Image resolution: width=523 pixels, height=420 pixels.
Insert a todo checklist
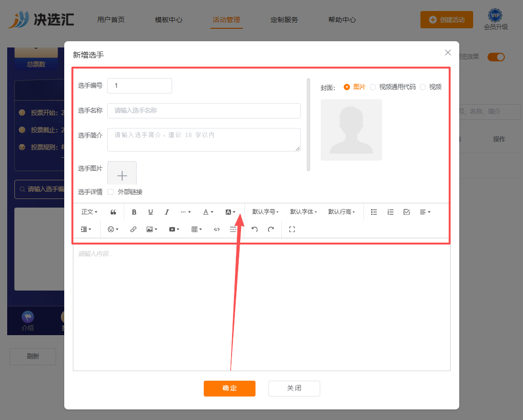[x=407, y=212]
